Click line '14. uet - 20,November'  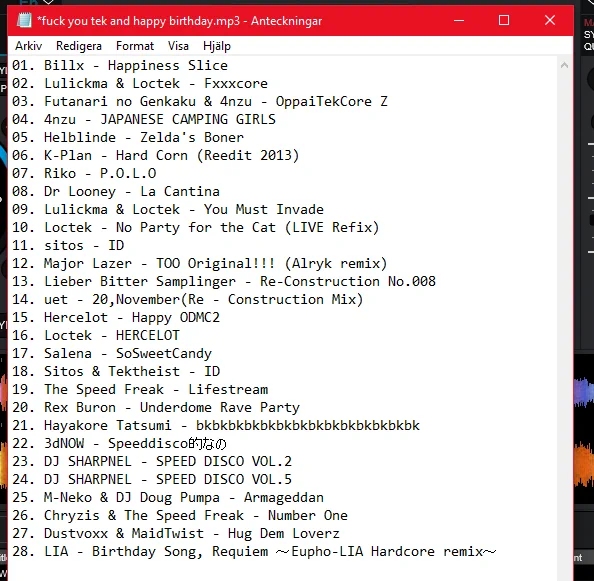click(188, 299)
